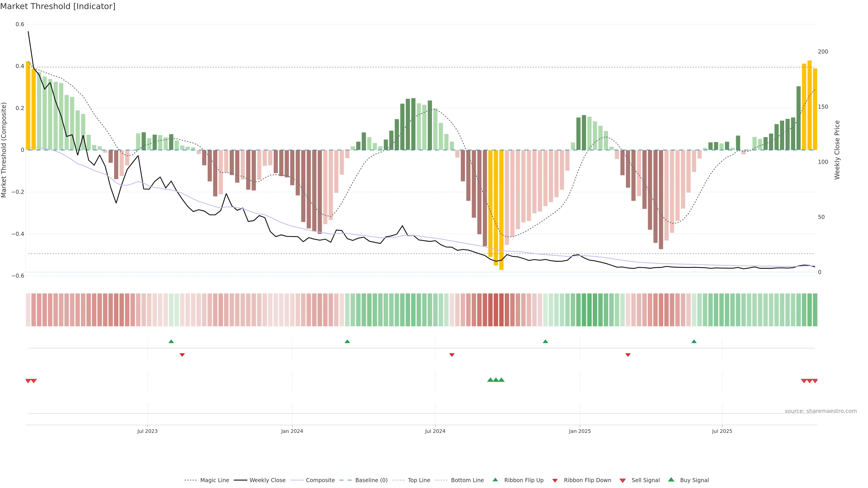The image size is (868, 488).
Task: Click Ribbon Flip Down legend triangle
Action: [555, 481]
